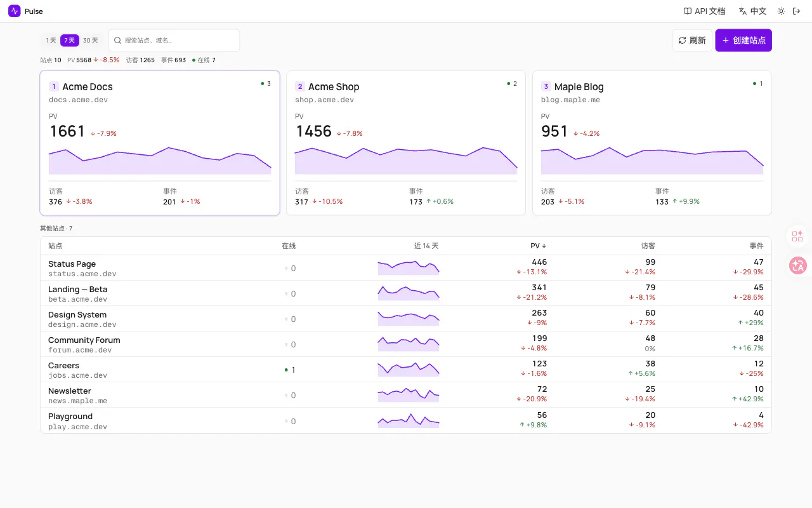Click the Acme Docs PV area chart
812x508 pixels.
coord(160,161)
